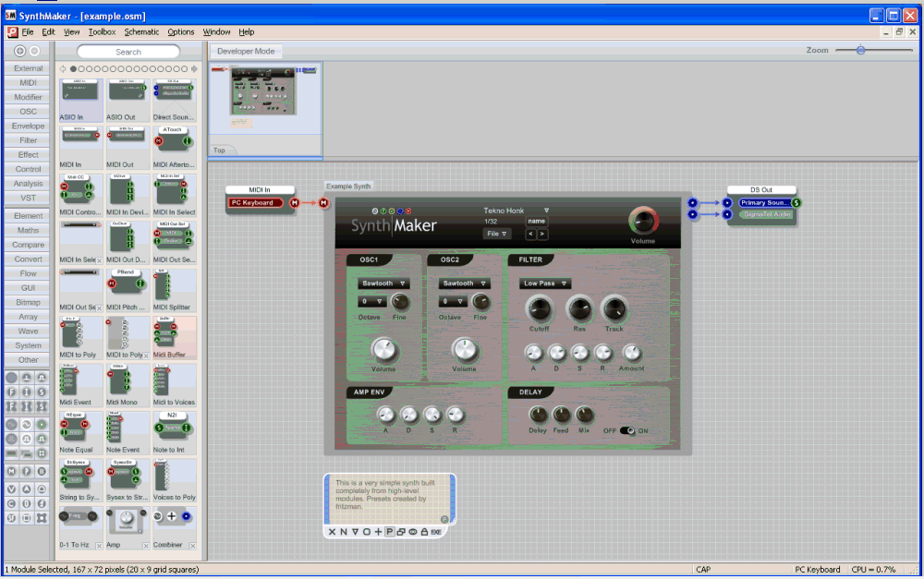Choose the MIDI Splitter module
This screenshot has width=924, height=579.
[174, 290]
